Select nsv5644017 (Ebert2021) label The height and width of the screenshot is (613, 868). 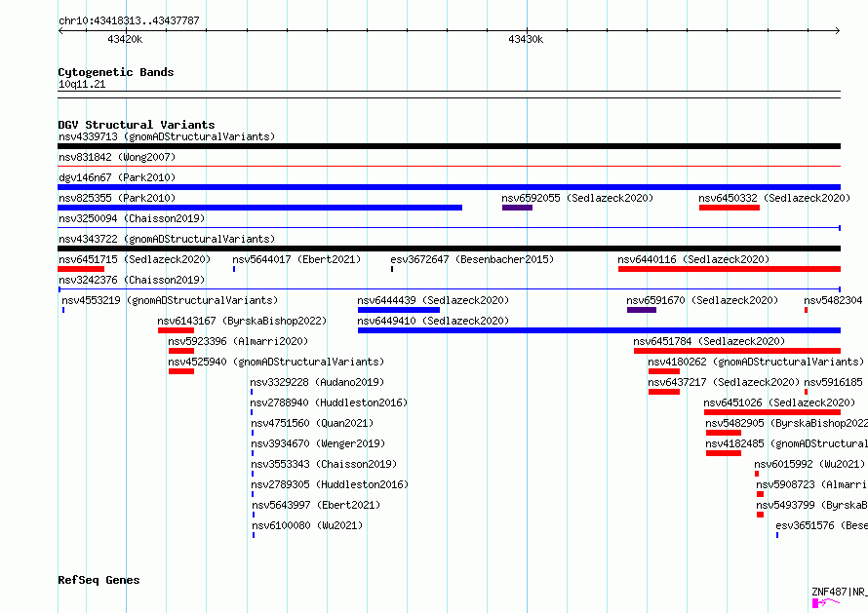(296, 259)
